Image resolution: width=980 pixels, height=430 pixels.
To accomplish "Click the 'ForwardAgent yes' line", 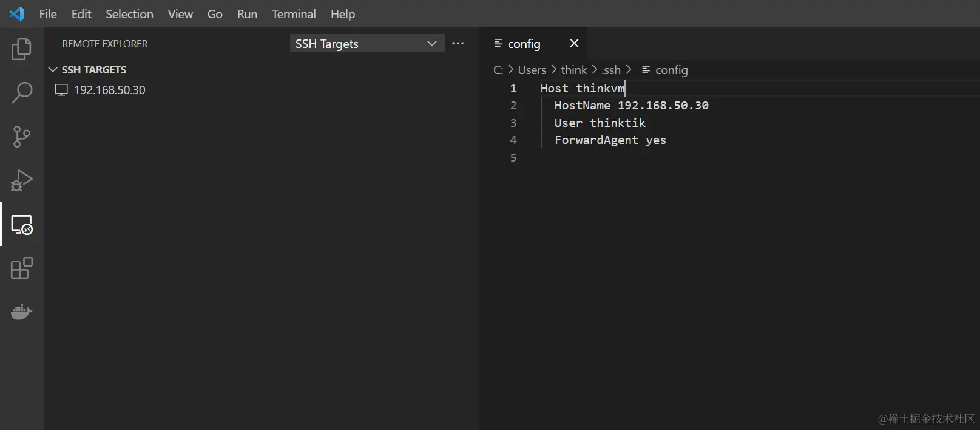I will (610, 140).
